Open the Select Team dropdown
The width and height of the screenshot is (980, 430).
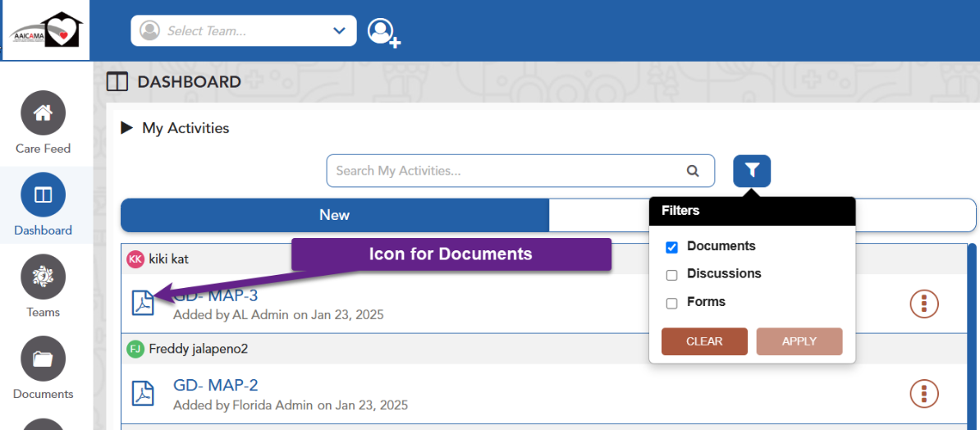coord(244,31)
